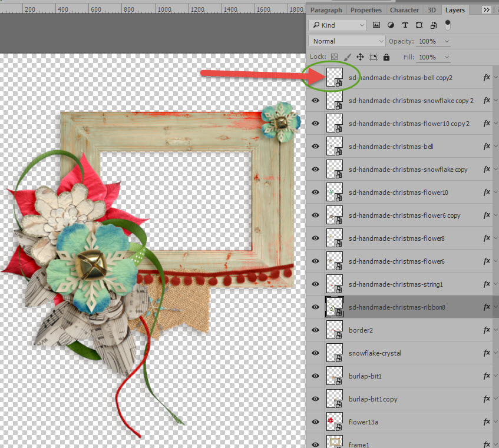Viewport: 499px width, 448px height.
Task: Switch to the Properties tab
Action: tap(366, 10)
